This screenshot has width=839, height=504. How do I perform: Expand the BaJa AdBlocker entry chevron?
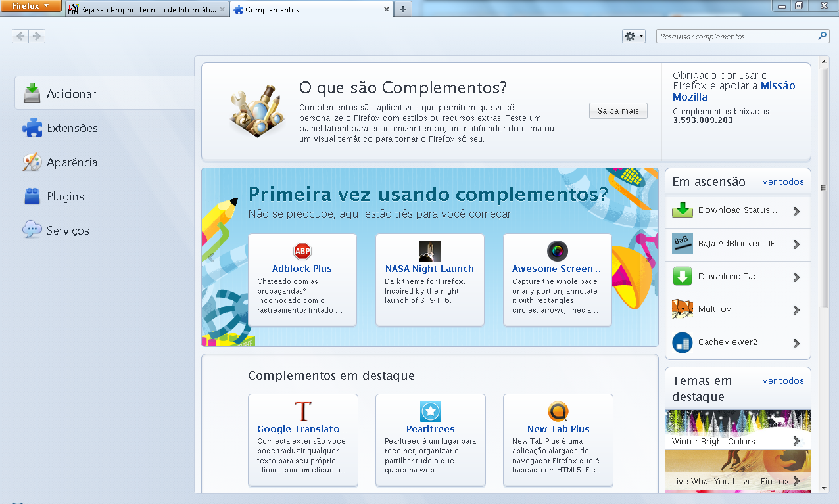(796, 244)
